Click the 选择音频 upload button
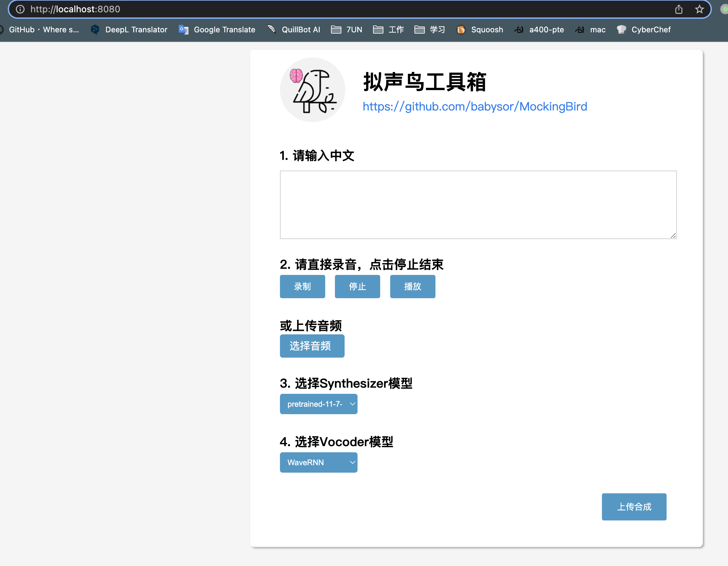The image size is (728, 566). [312, 346]
